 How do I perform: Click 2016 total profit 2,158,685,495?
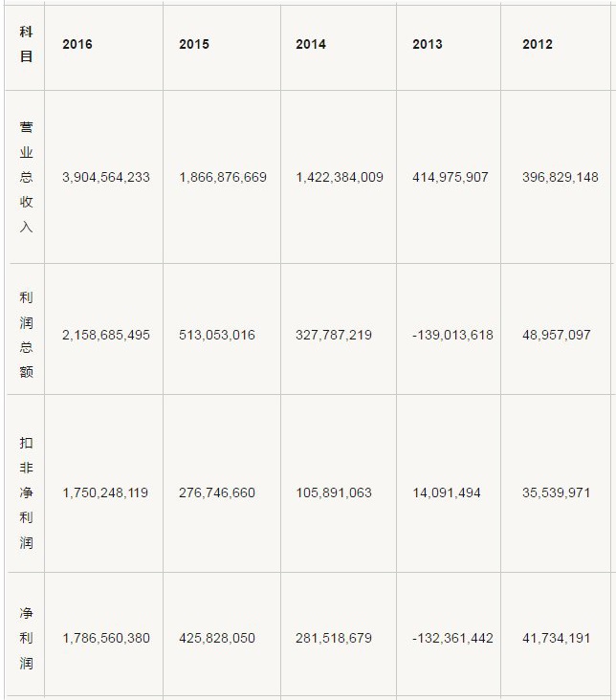coord(105,335)
